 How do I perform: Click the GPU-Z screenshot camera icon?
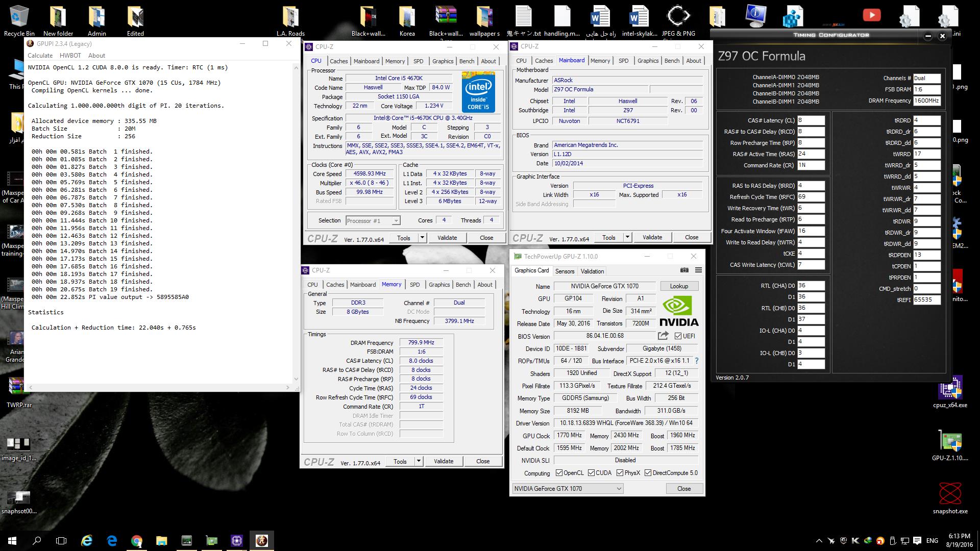[684, 270]
